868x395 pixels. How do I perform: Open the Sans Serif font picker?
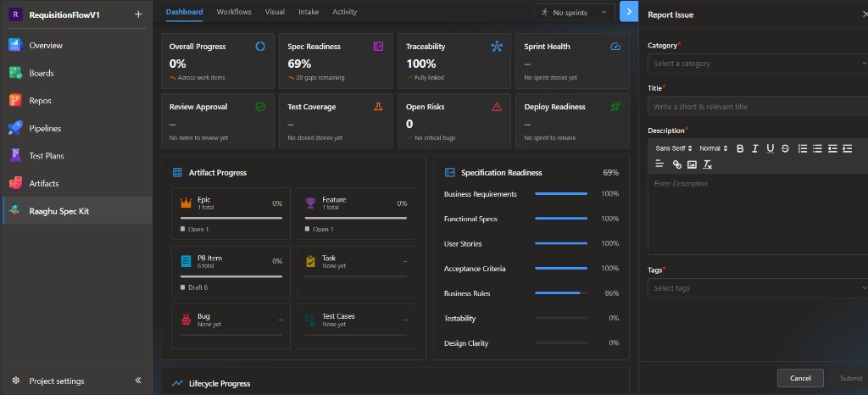(x=672, y=148)
